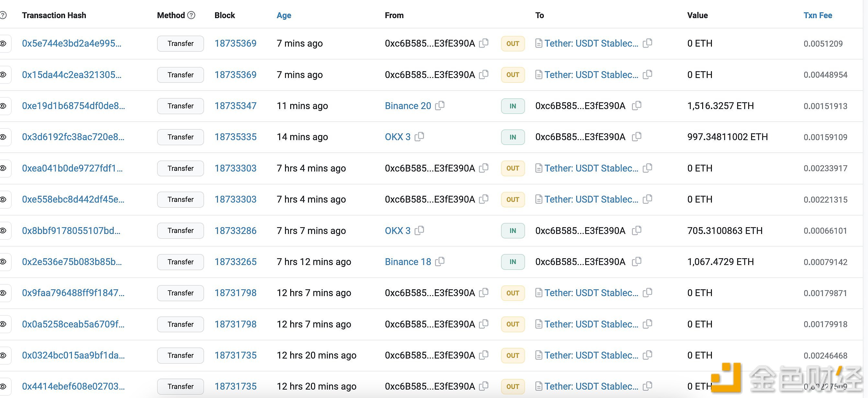This screenshot has height=398, width=868.
Task: Click Method column help question icon
Action: tap(191, 15)
